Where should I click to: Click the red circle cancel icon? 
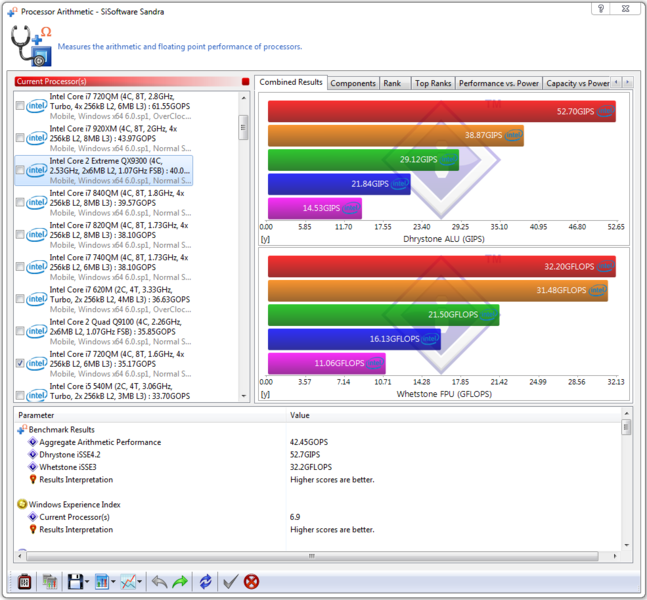point(251,582)
